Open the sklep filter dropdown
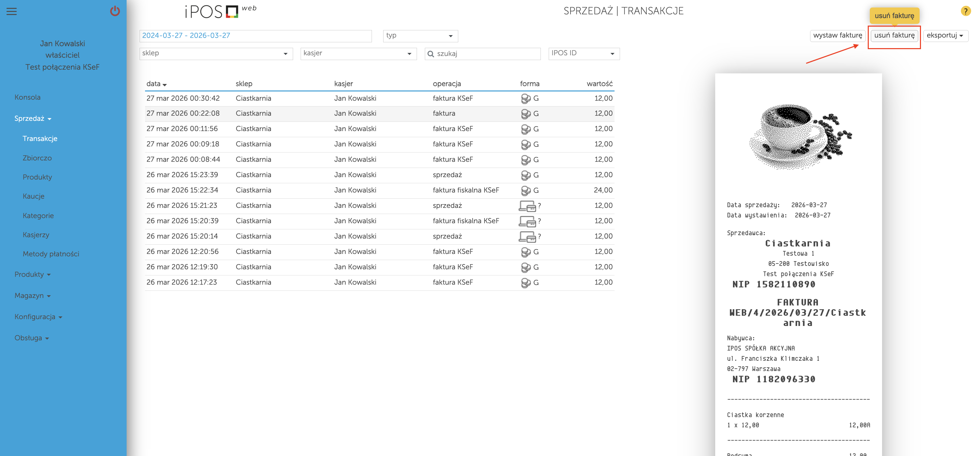Image resolution: width=980 pixels, height=456 pixels. (216, 54)
